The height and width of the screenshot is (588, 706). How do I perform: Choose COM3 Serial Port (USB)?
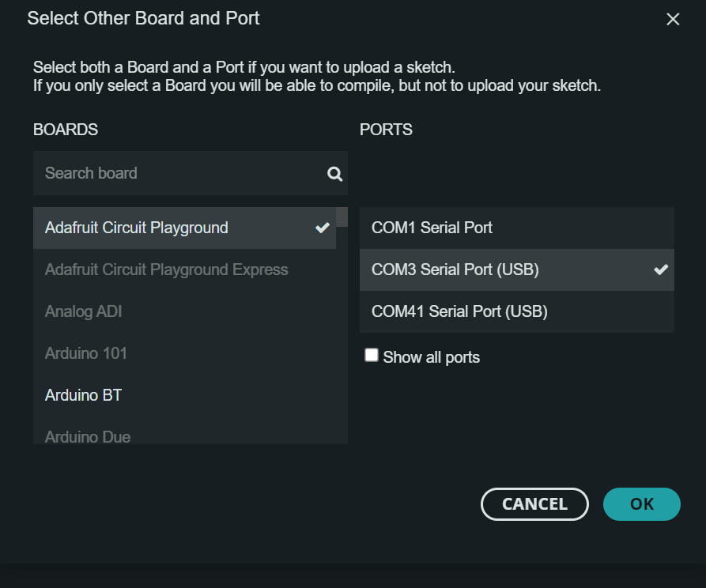455,269
